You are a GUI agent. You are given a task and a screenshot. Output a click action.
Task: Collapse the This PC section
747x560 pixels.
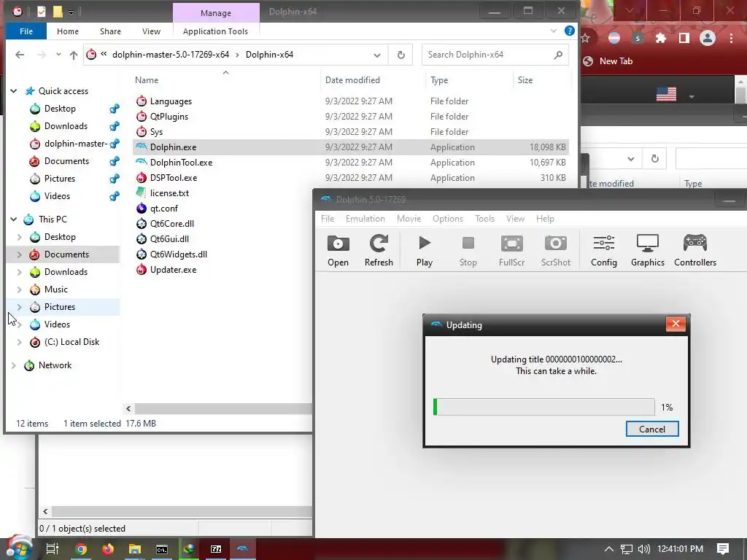pyautogui.click(x=14, y=219)
